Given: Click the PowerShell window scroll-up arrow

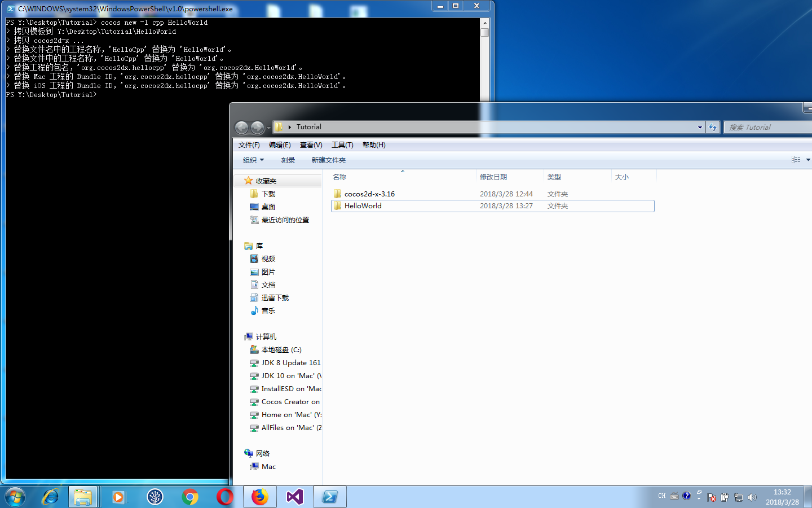Looking at the screenshot, I should pos(484,23).
